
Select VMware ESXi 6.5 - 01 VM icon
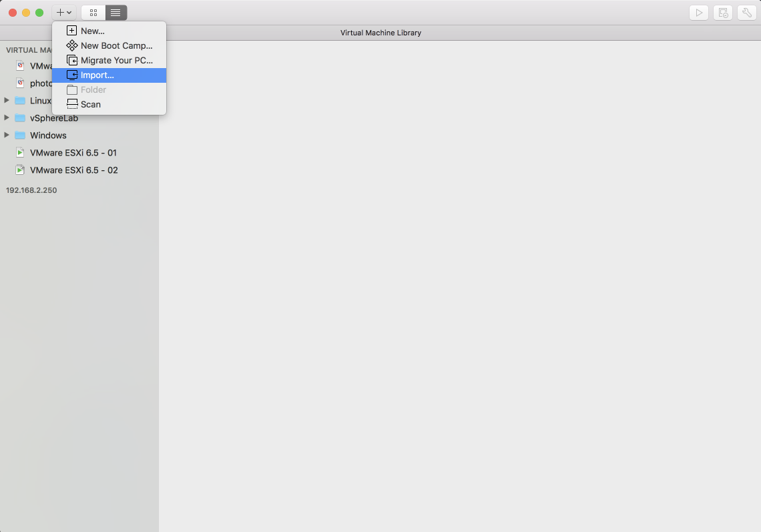tap(20, 153)
